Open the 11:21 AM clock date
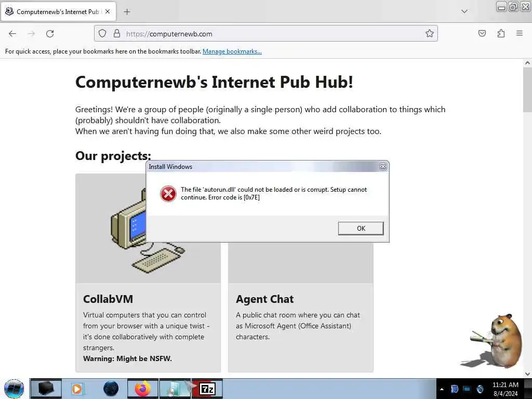Viewport: 532px width, 399px height. (x=506, y=389)
